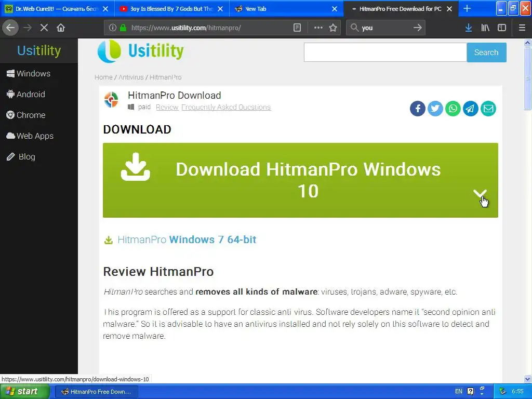Open the Firefox hamburger menu
This screenshot has width=532, height=399.
[x=522, y=28]
